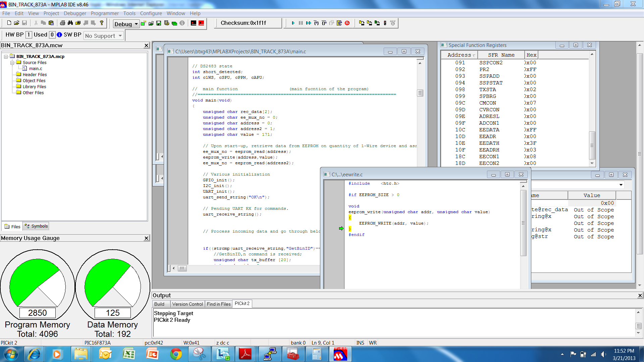
Task: Collapse the BIN_TRACK_873A.mcp project tree node
Action: pyautogui.click(x=6, y=57)
